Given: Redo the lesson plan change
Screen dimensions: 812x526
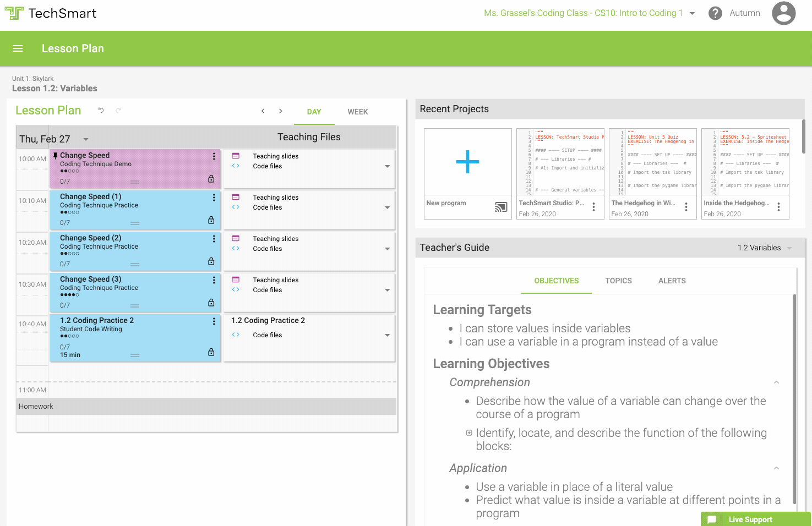Looking at the screenshot, I should [118, 110].
